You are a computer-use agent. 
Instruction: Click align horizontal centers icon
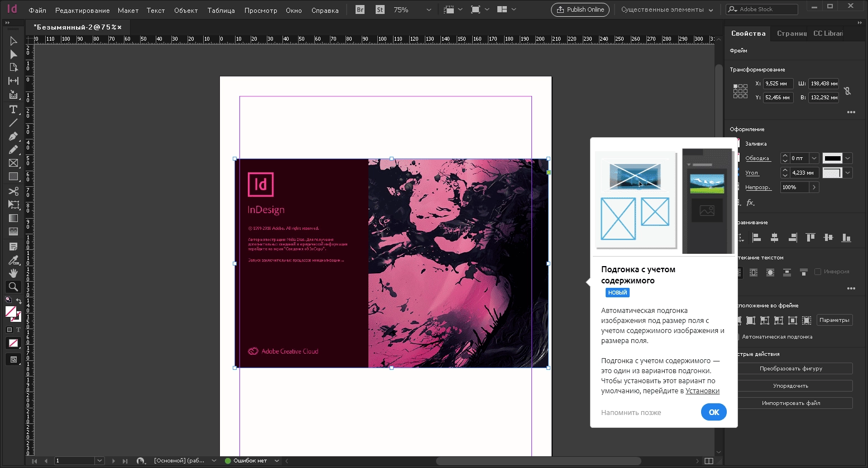(x=774, y=238)
